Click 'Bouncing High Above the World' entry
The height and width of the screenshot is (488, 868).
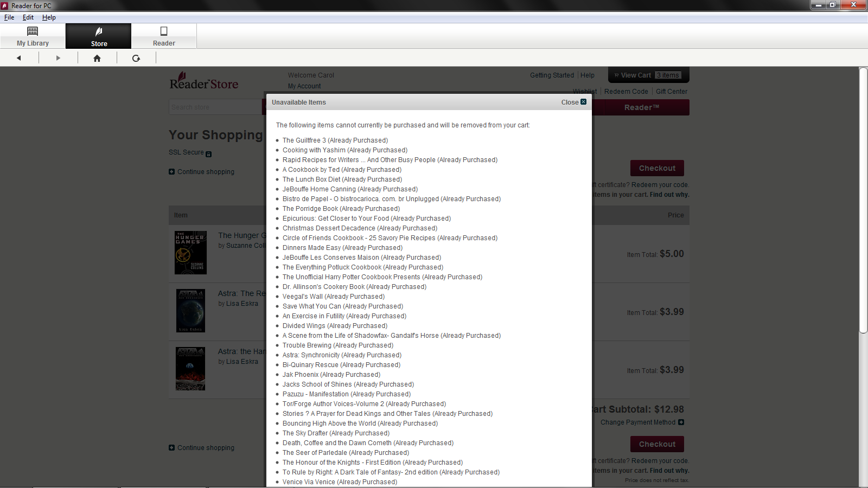pyautogui.click(x=360, y=423)
